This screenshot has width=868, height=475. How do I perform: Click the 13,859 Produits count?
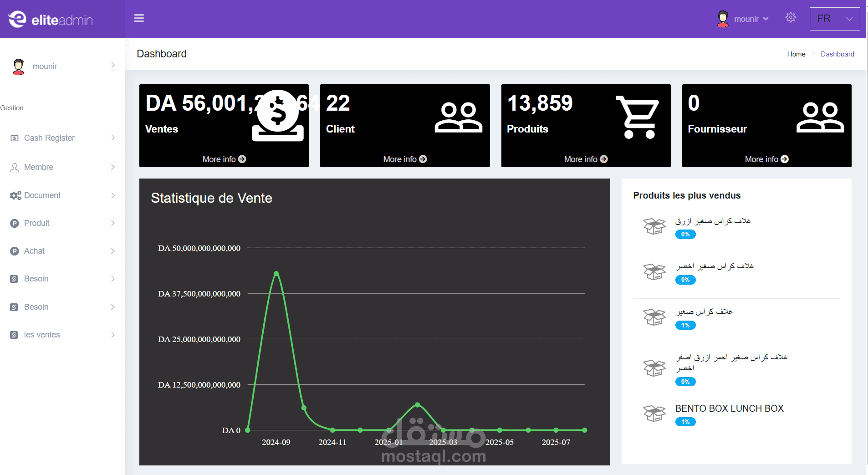click(540, 103)
